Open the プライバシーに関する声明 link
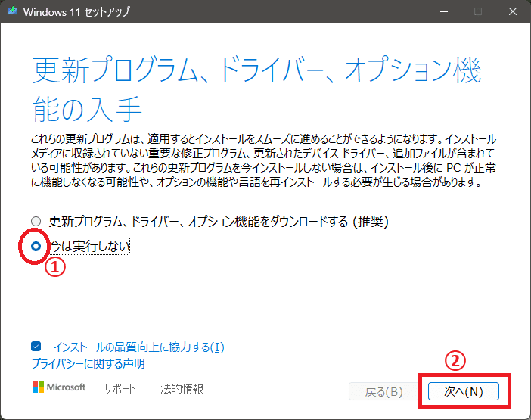Viewport: 531px width, 420px height. pos(88,364)
